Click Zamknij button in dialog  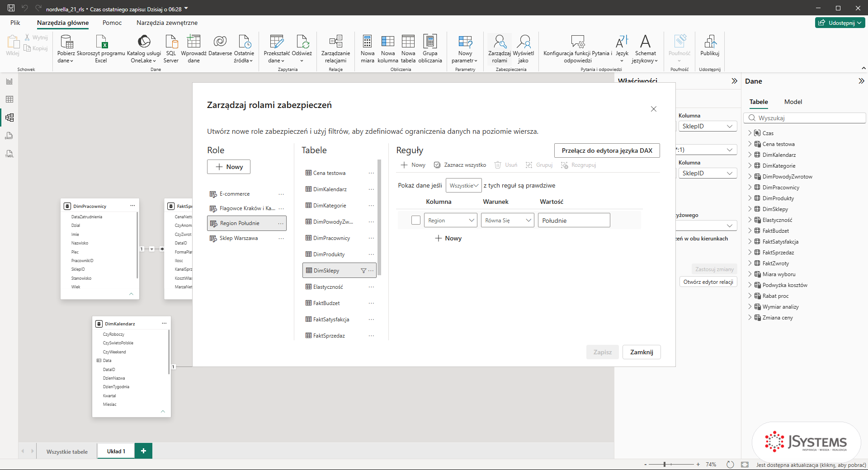pyautogui.click(x=642, y=352)
